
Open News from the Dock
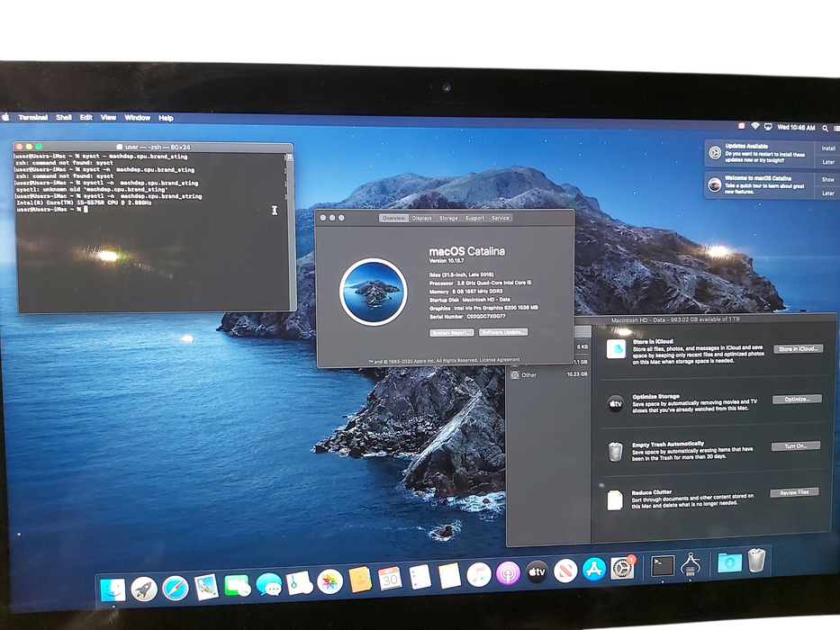coord(565,571)
